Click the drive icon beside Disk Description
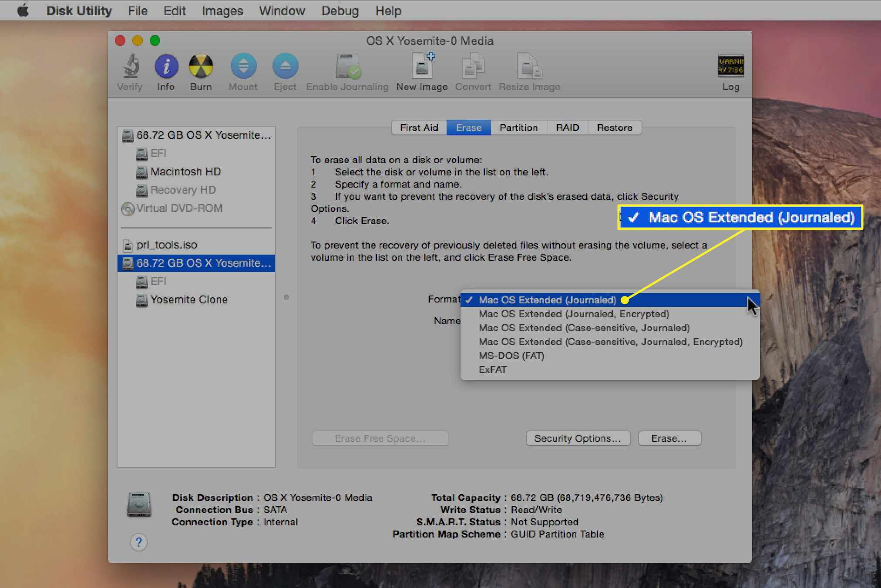The width and height of the screenshot is (881, 588). [139, 504]
